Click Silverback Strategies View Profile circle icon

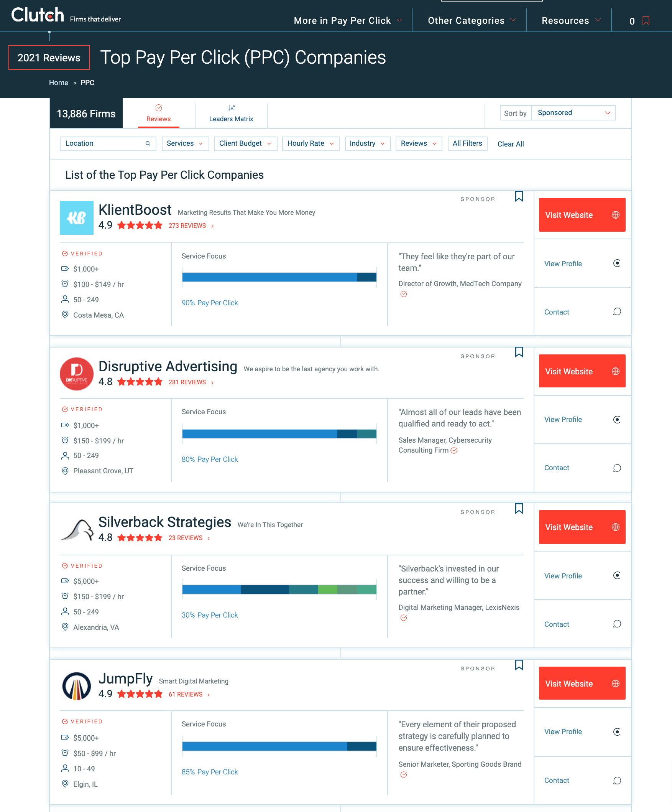[x=617, y=575]
